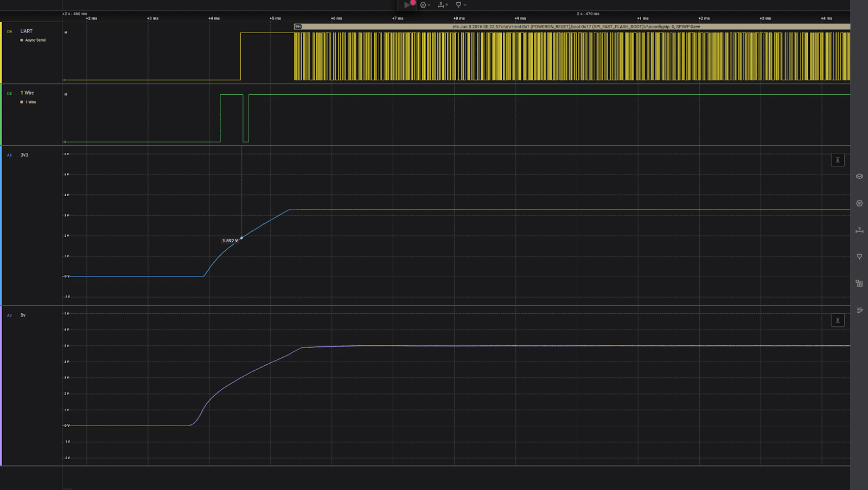Click the 99+ badge on the UART decode bar

[x=298, y=27]
